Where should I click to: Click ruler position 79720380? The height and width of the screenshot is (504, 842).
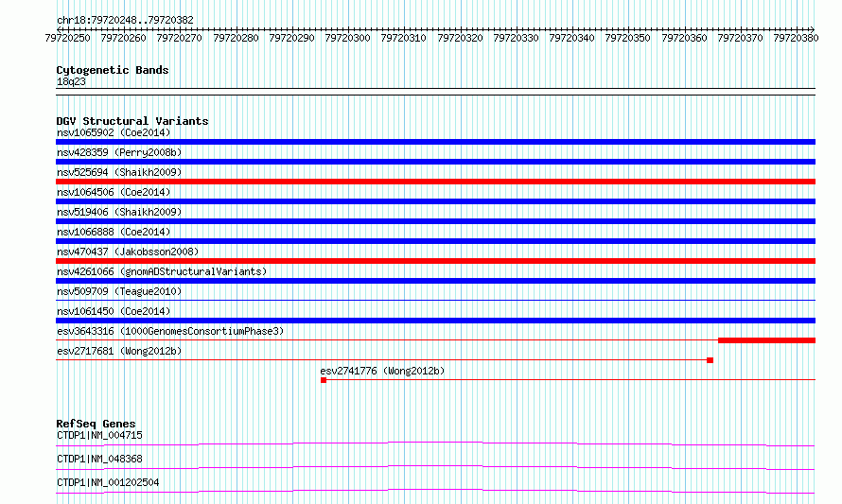click(796, 38)
